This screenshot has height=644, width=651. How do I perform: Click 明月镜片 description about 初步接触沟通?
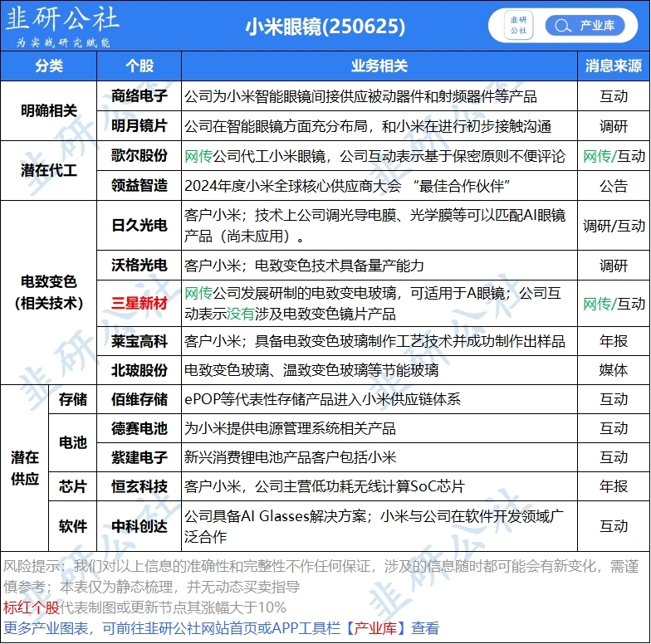(367, 126)
